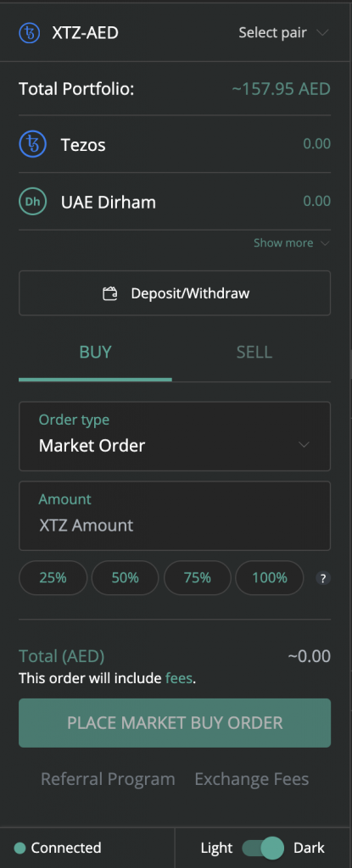Click Place Market Buy Order button

[x=175, y=723]
